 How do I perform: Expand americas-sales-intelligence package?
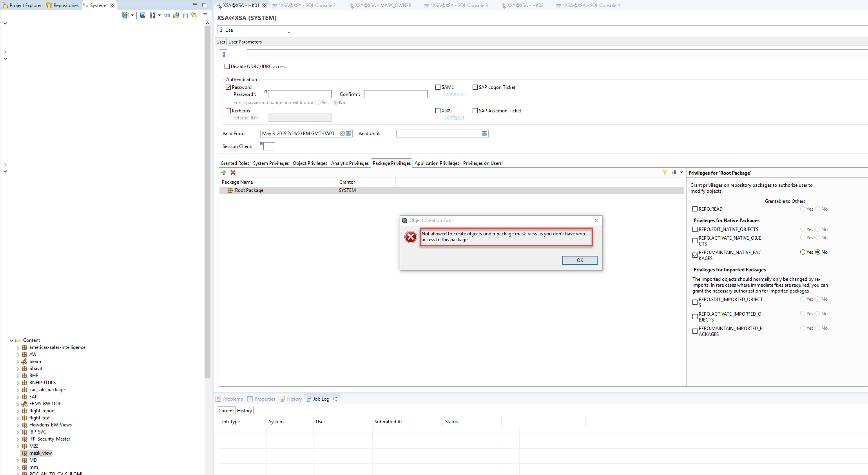pyautogui.click(x=18, y=347)
